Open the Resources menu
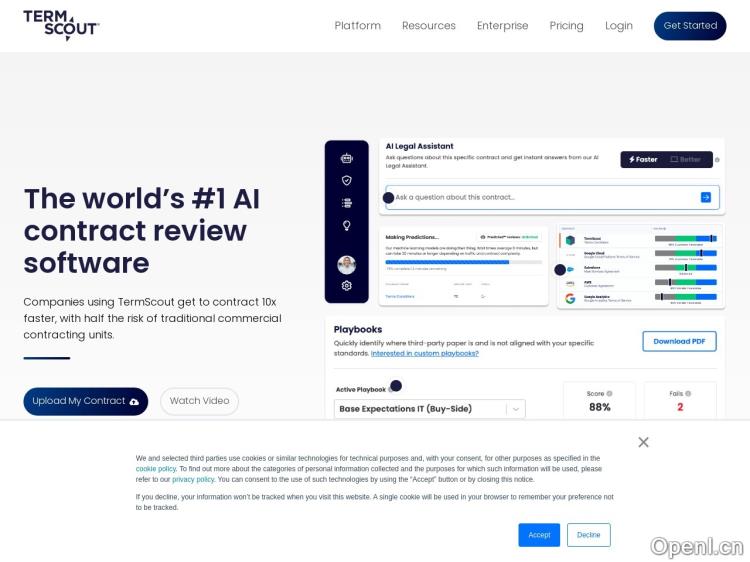Screen dimensions: 750x562 (428, 26)
